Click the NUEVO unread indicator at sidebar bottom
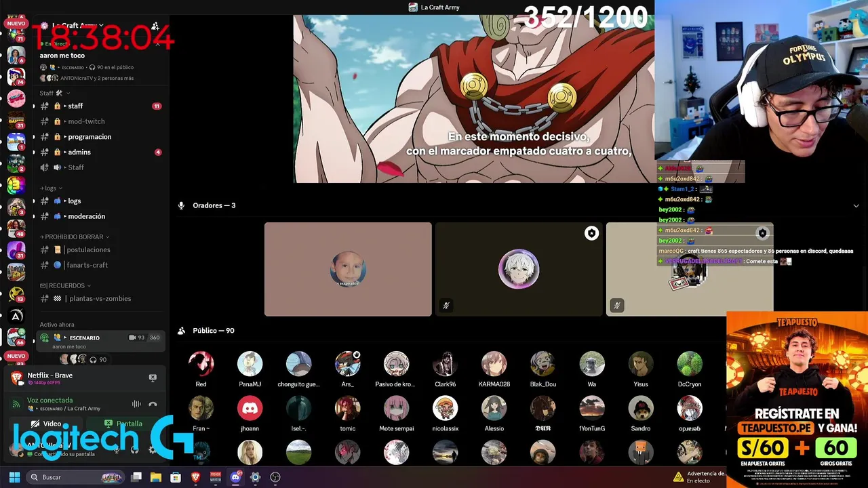This screenshot has height=488, width=868. 16,357
